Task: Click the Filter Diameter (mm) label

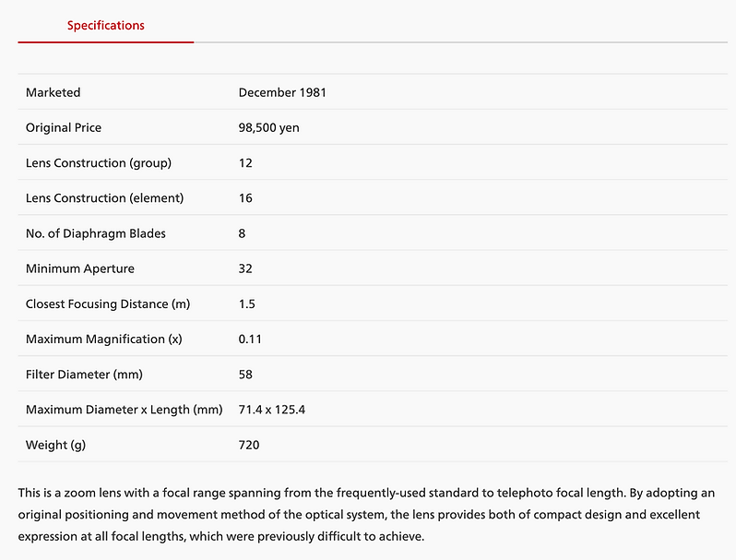Action: [x=84, y=375]
